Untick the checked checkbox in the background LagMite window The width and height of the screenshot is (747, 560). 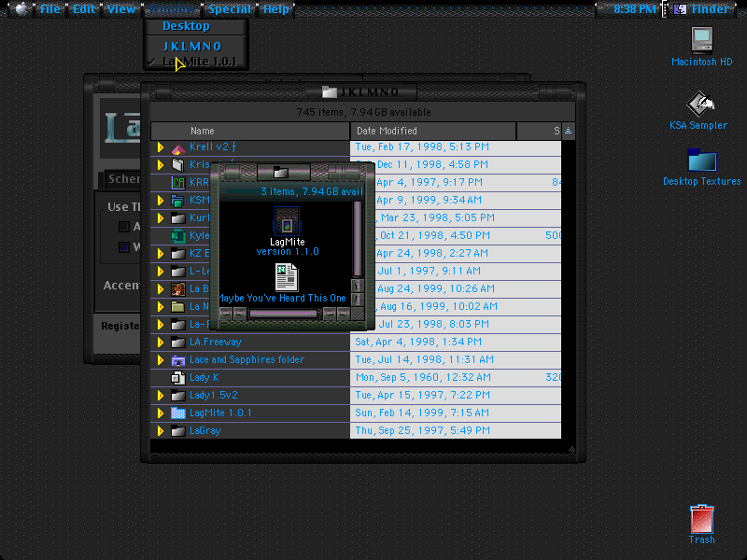tap(124, 247)
